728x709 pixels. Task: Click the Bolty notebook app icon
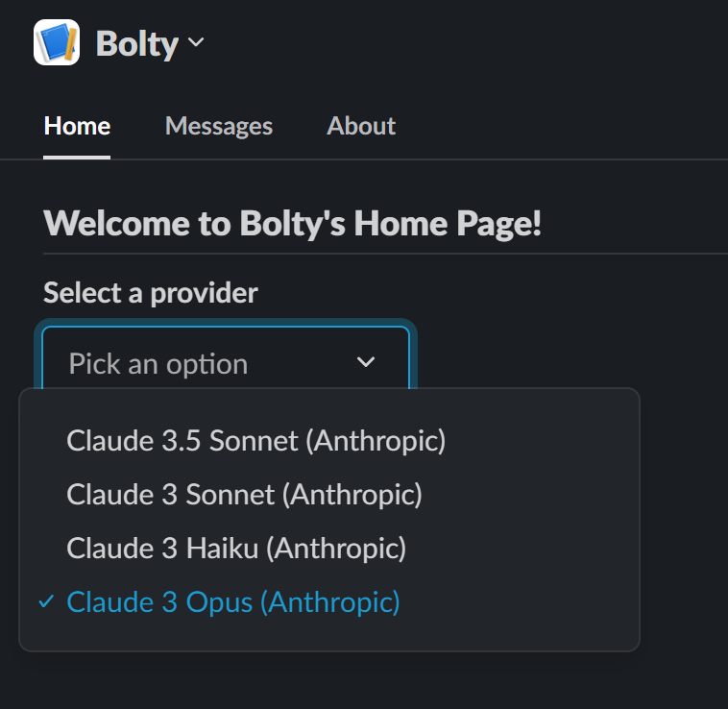point(57,43)
